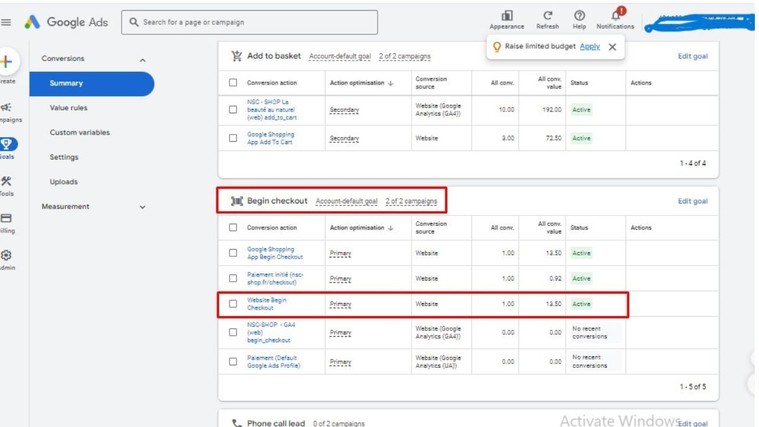Open Google Shopping App Begin Checkout action
The image size is (759, 427).
click(275, 253)
